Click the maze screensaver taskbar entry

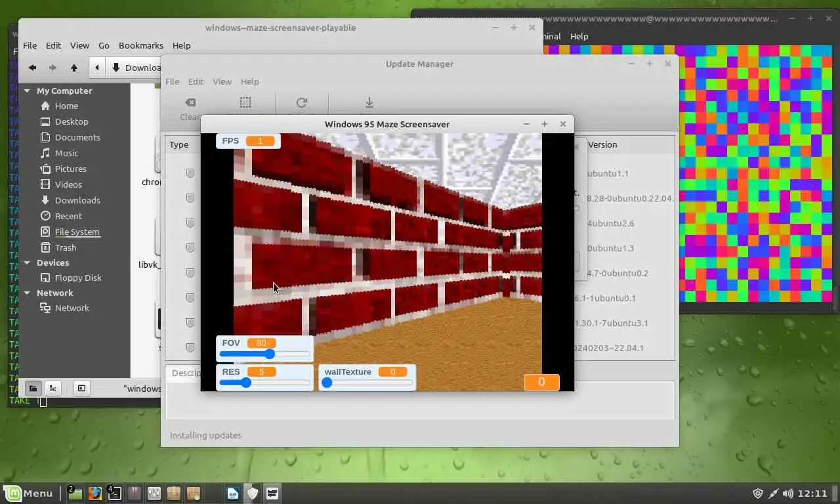click(272, 493)
